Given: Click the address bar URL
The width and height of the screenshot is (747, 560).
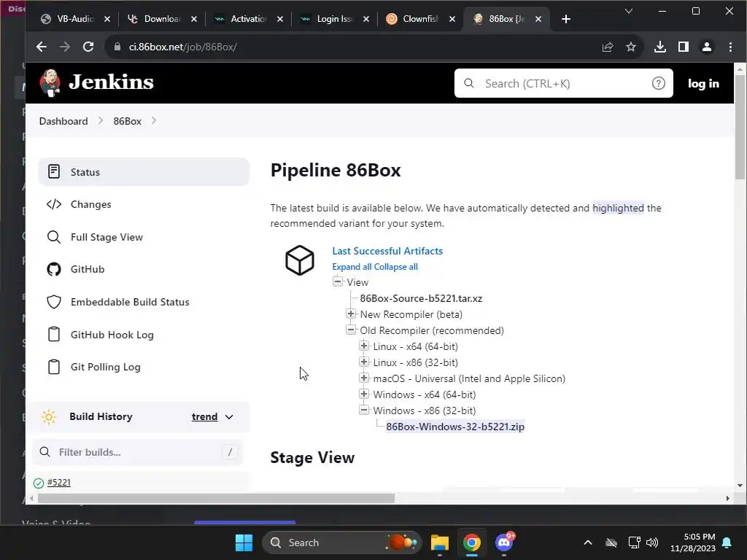Looking at the screenshot, I should tap(182, 47).
